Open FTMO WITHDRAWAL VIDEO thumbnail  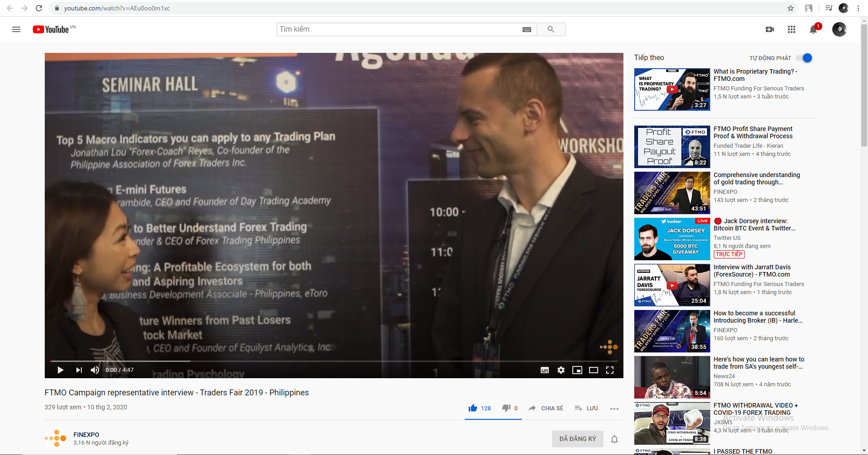[x=672, y=423]
